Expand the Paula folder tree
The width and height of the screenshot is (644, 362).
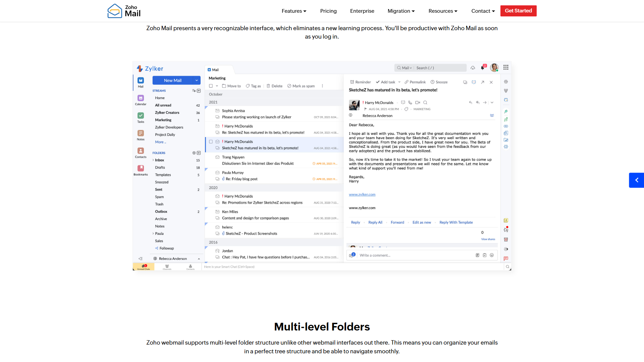[153, 234]
